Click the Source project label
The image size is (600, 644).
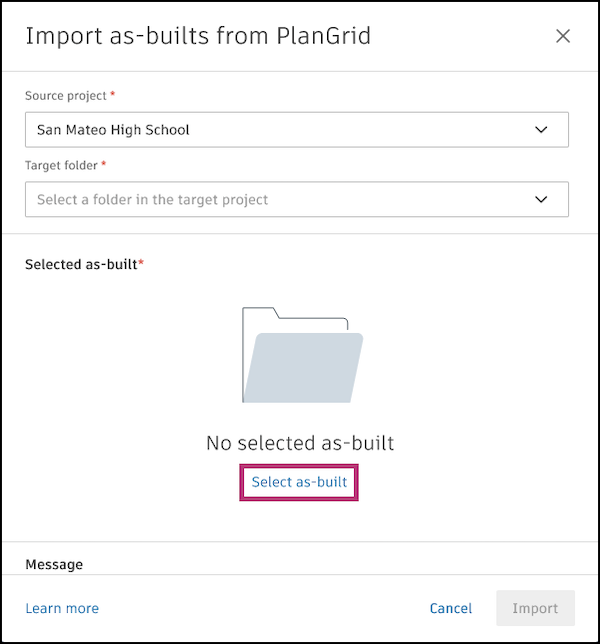(x=66, y=96)
